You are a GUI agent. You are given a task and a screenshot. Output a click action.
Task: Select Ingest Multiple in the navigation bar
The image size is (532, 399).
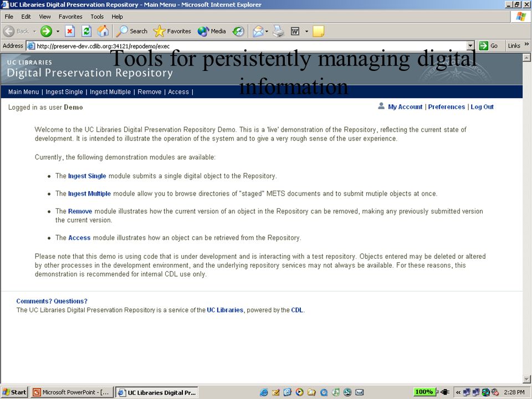click(110, 92)
